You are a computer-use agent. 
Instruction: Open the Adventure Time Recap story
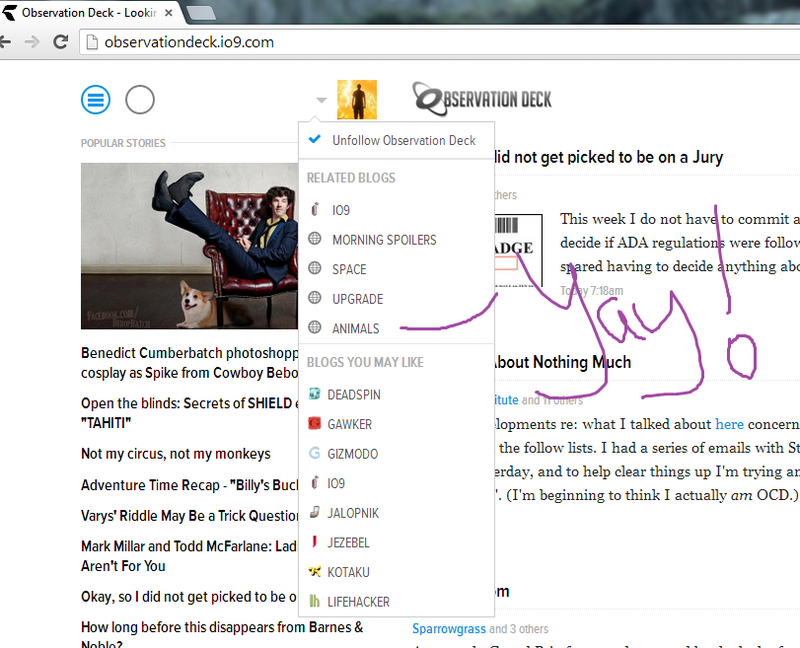(189, 485)
